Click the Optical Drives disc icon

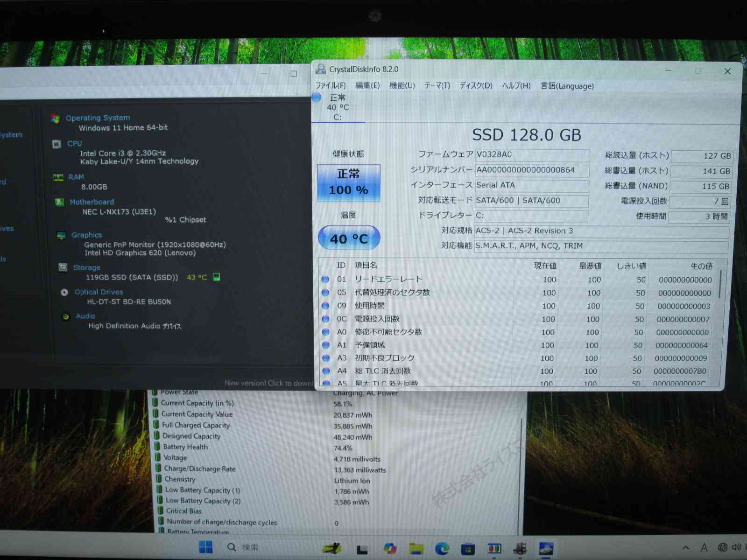[x=64, y=292]
